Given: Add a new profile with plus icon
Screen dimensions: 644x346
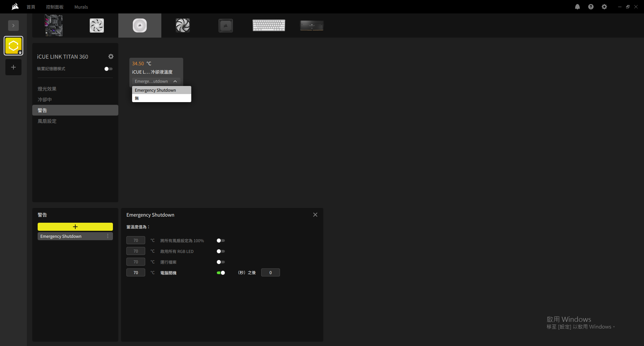Looking at the screenshot, I should coord(13,67).
